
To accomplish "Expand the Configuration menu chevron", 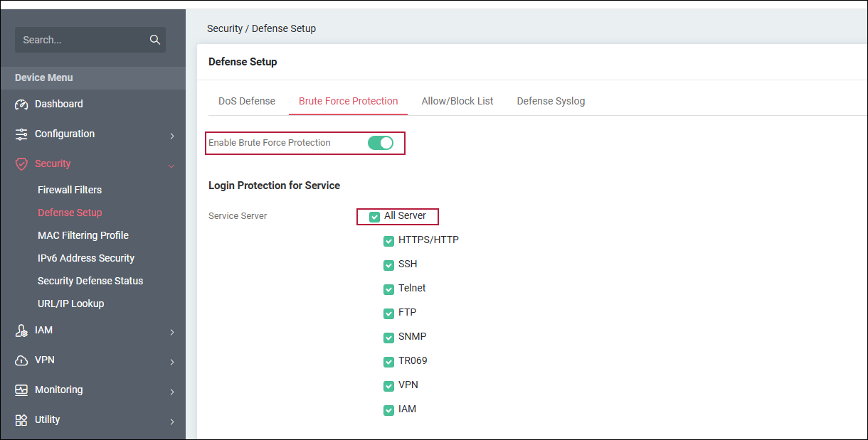I will (171, 136).
